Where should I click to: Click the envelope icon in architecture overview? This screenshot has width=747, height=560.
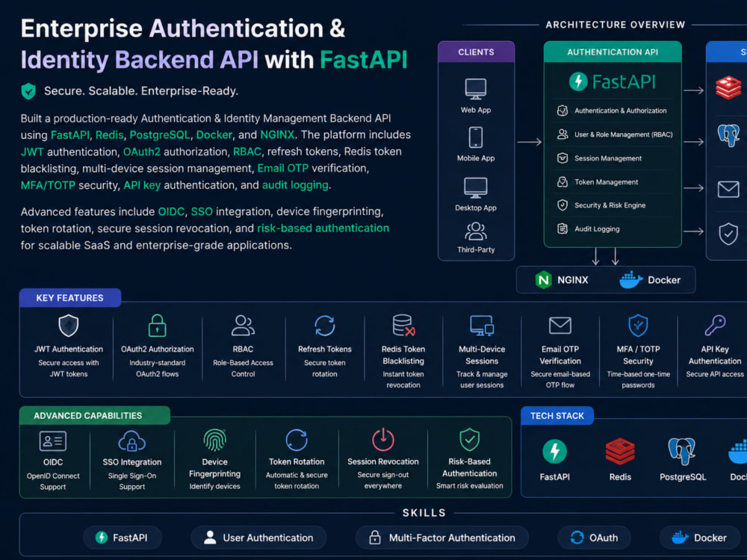(728, 189)
